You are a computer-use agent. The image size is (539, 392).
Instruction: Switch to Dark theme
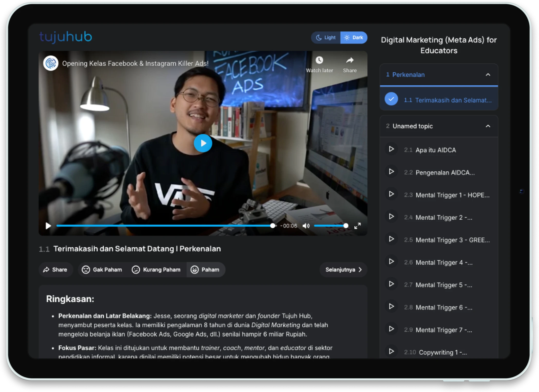pos(354,38)
